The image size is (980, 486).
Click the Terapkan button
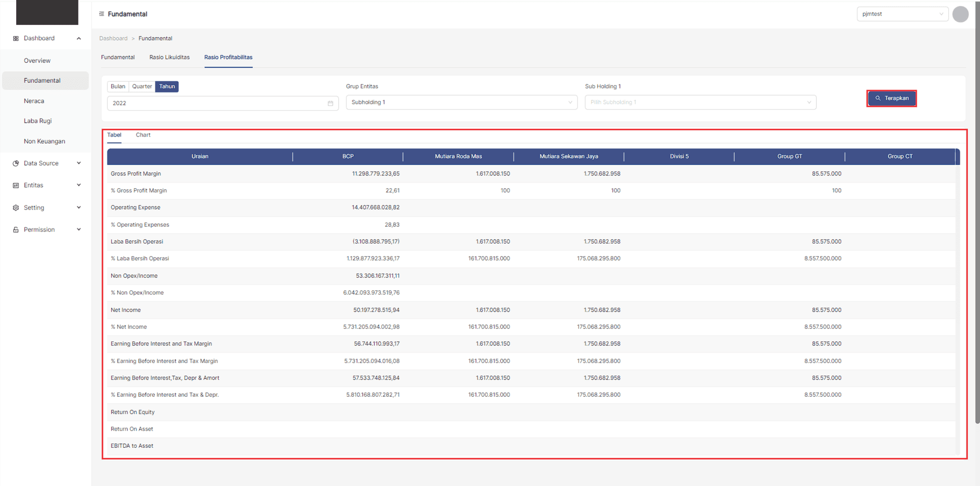pos(891,98)
